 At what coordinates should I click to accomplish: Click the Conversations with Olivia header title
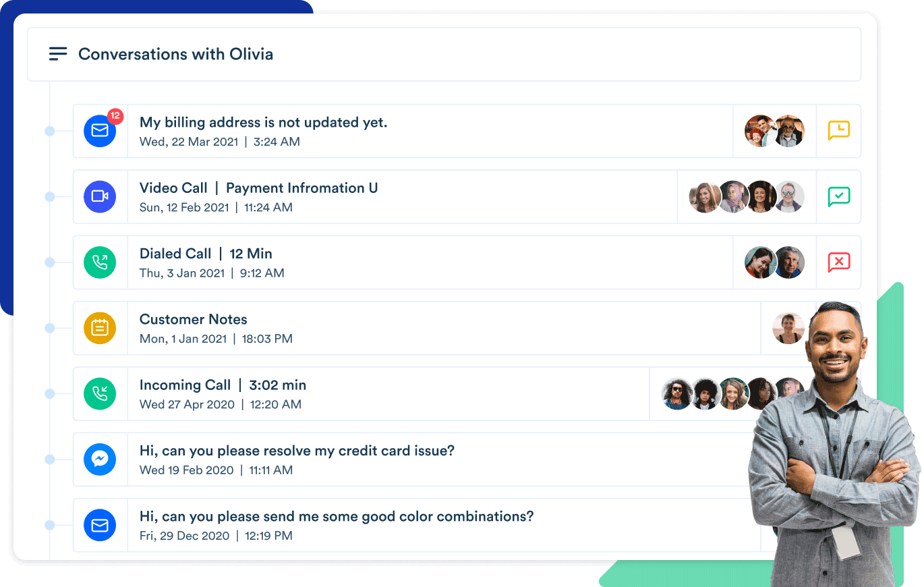click(x=175, y=54)
